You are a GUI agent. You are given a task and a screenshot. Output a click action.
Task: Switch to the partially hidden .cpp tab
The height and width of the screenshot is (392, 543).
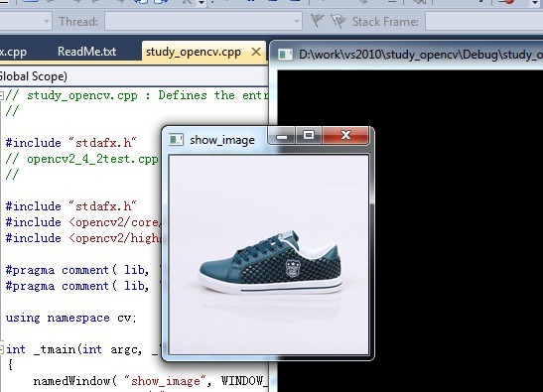[x=13, y=53]
